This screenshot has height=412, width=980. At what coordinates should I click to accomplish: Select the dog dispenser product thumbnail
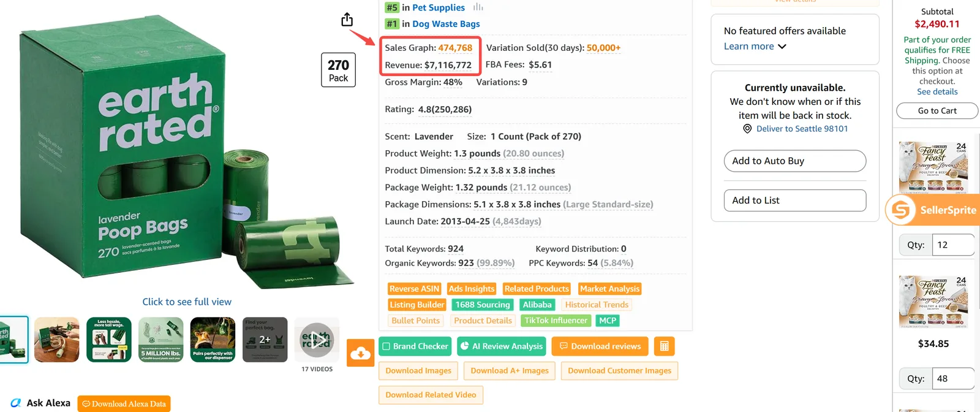213,340
